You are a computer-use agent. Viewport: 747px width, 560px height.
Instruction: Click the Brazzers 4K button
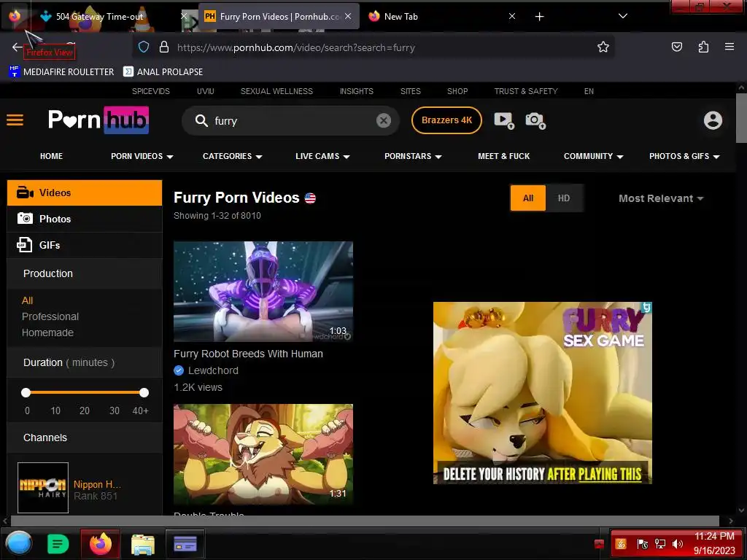(446, 120)
